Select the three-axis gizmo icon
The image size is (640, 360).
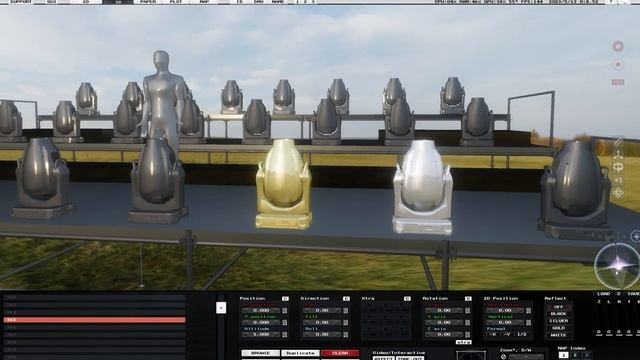(x=619, y=154)
